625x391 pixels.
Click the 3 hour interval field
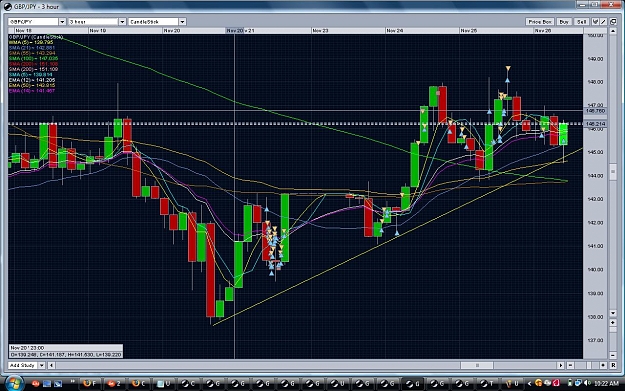click(94, 22)
